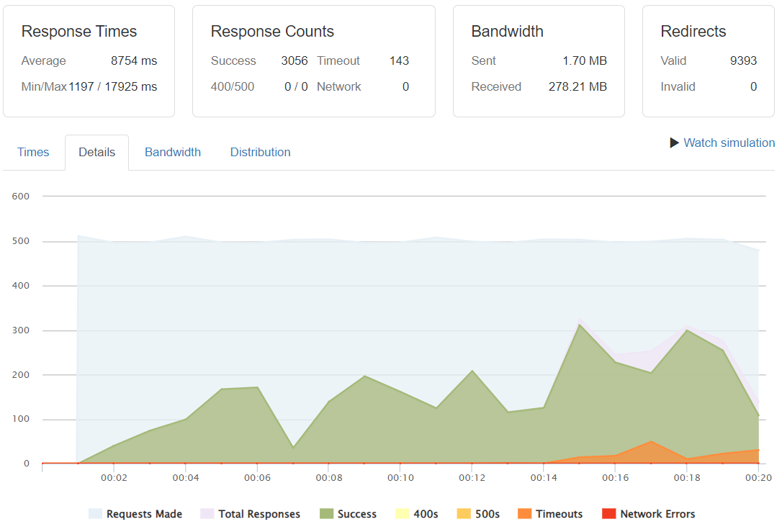Switch to the Times tab
The width and height of the screenshot is (782, 532).
pos(33,152)
